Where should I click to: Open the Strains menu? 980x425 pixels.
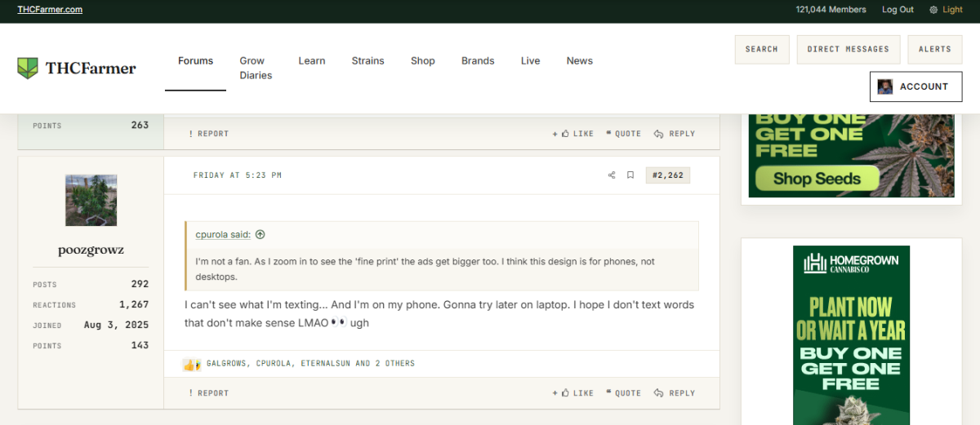(x=367, y=60)
